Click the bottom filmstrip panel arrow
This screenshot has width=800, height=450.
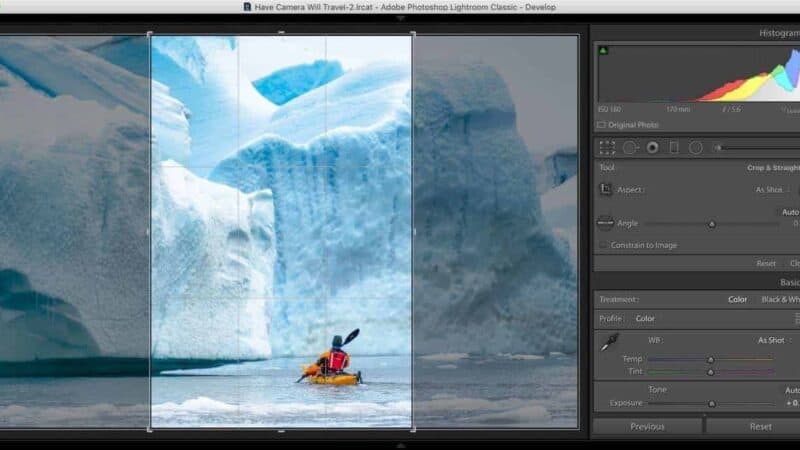click(401, 445)
